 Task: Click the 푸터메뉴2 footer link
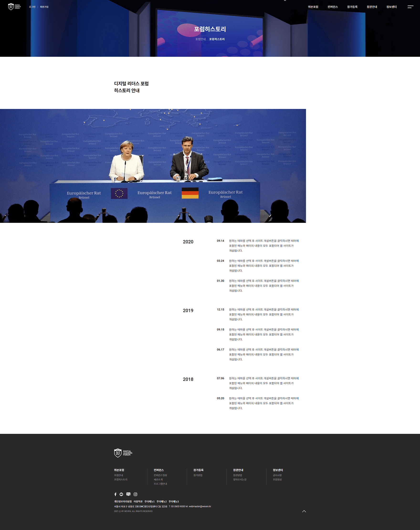(162, 502)
